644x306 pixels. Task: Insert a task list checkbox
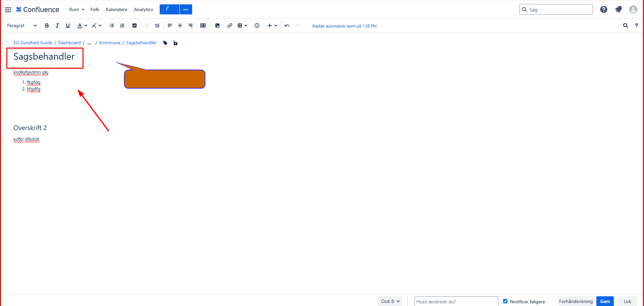click(135, 25)
